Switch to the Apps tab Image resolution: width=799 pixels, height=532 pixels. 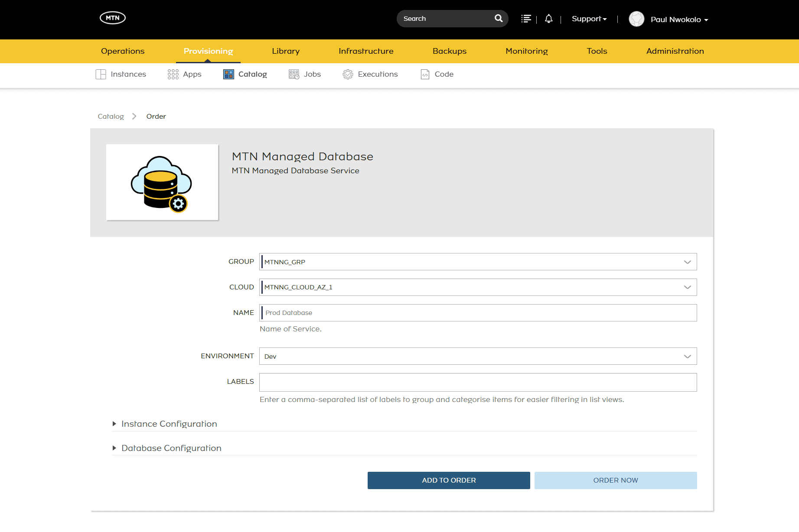(x=185, y=74)
